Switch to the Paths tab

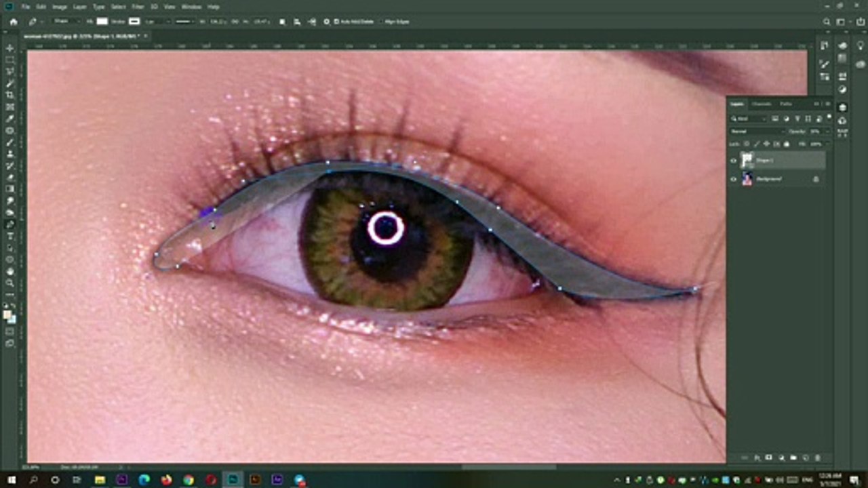tap(785, 104)
